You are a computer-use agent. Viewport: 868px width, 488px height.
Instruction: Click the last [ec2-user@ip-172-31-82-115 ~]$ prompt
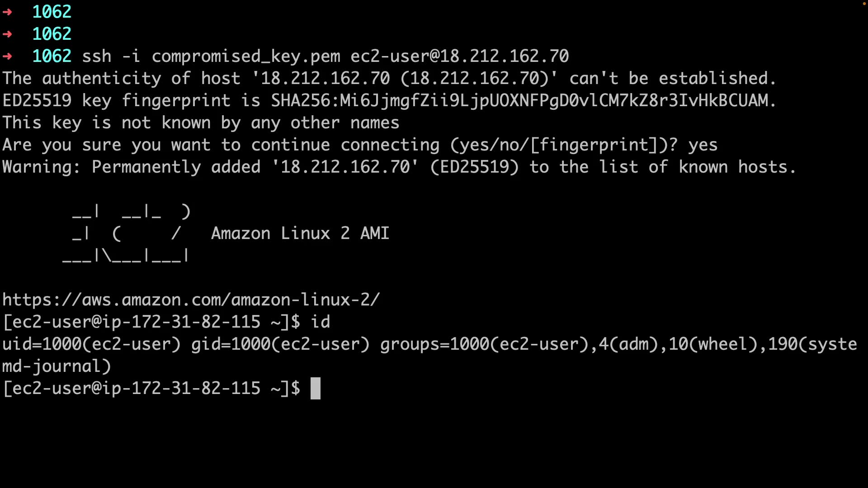151,389
